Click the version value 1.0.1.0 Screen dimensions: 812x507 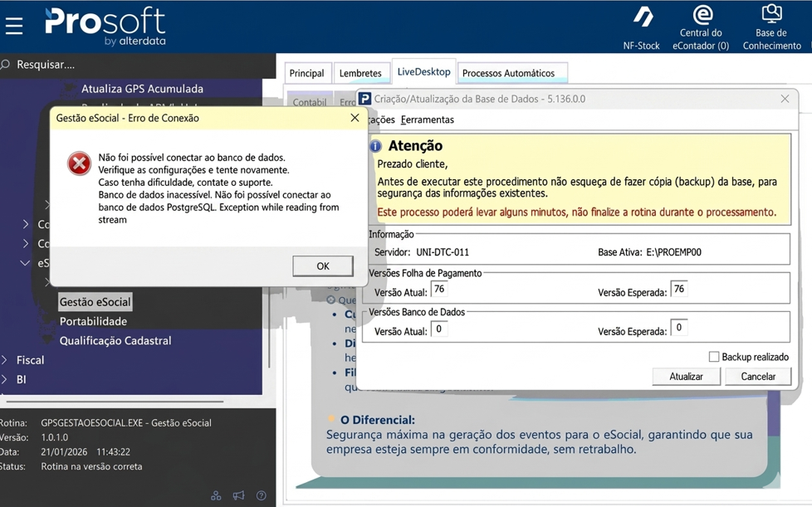point(54,437)
